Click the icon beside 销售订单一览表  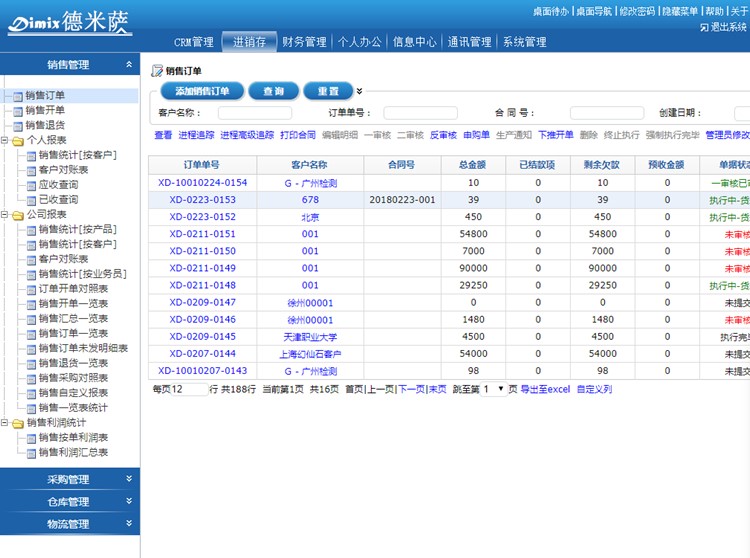point(31,334)
